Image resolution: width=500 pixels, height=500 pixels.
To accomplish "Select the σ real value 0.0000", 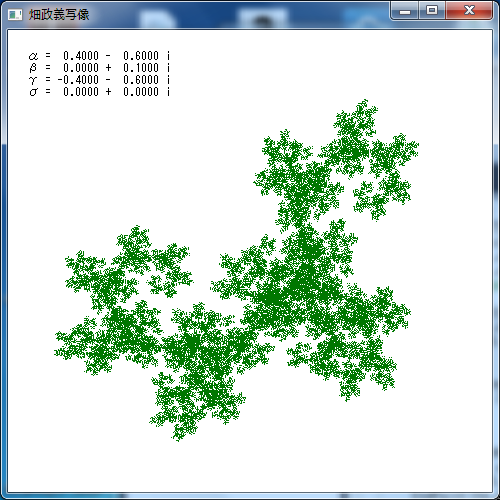I will coord(81,92).
